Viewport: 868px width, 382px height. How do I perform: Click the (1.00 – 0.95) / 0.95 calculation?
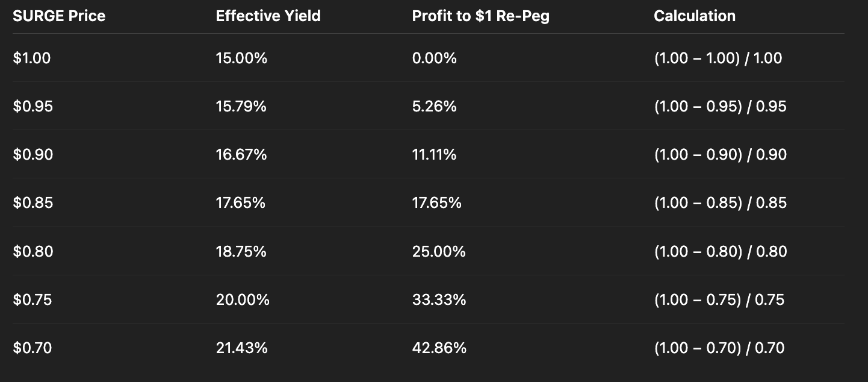click(x=720, y=107)
